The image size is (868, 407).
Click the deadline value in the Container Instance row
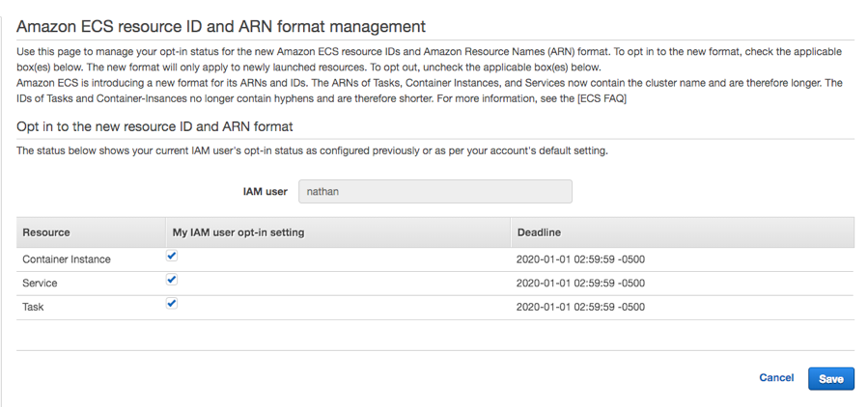click(580, 259)
